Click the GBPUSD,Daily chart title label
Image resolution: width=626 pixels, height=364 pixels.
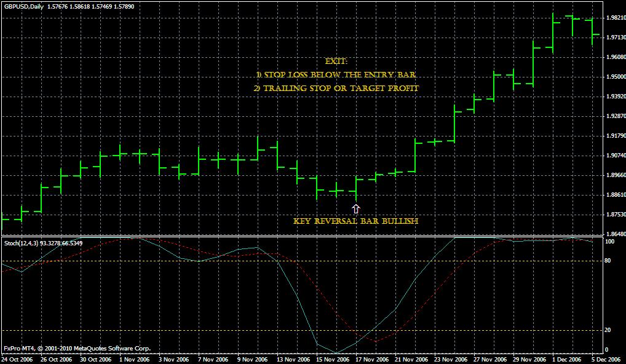coord(23,6)
